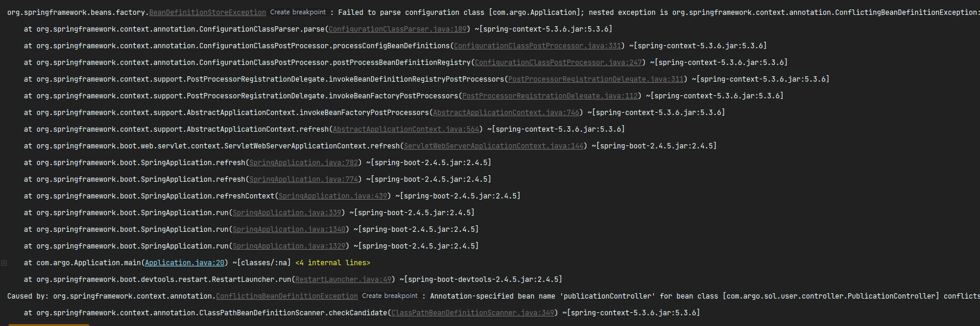Open the SpringApplication.java:1340 link
980x326 pixels.
point(289,229)
